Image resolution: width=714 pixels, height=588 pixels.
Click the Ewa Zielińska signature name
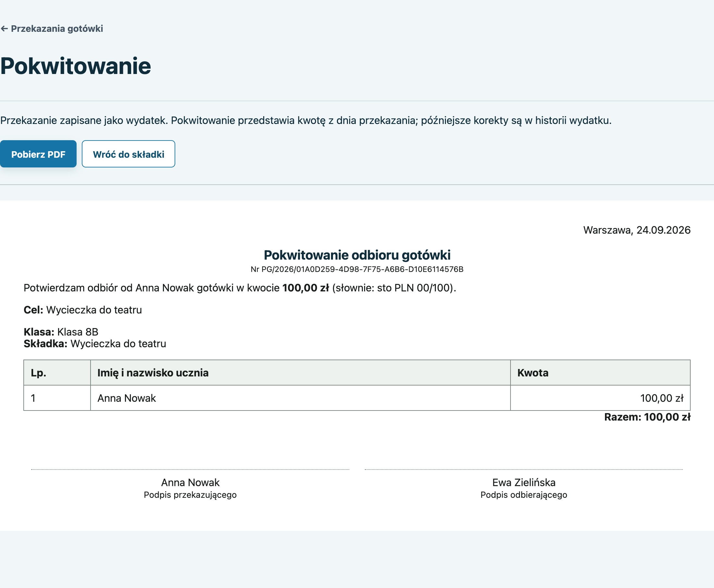(x=524, y=483)
